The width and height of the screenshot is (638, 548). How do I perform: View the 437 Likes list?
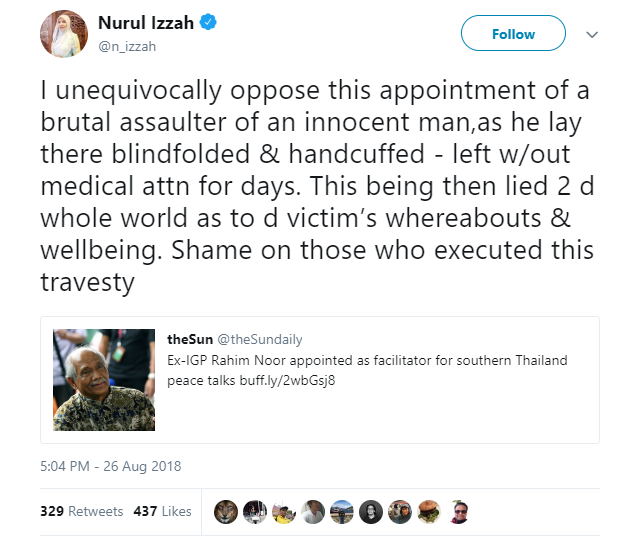(162, 511)
